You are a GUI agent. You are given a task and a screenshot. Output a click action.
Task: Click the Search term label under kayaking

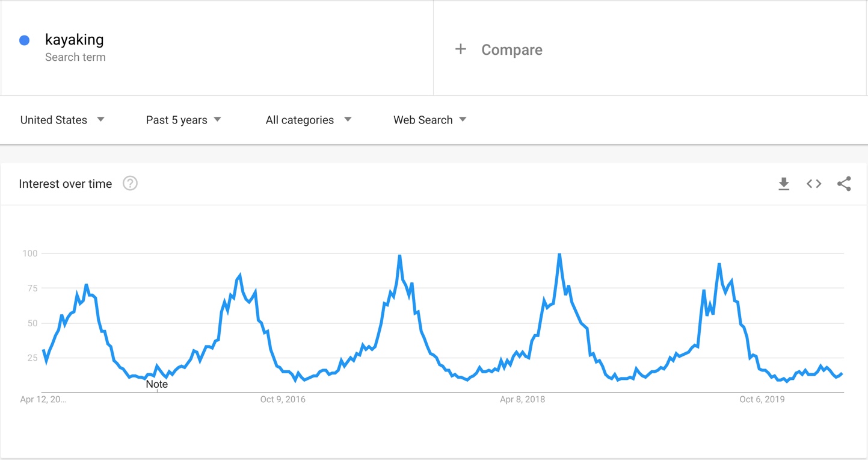75,57
